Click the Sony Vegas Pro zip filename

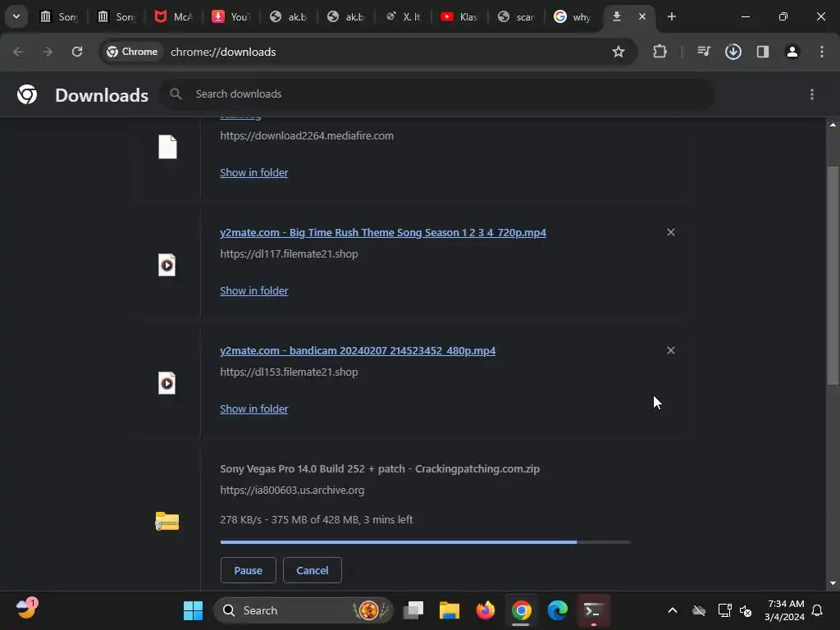380,468
